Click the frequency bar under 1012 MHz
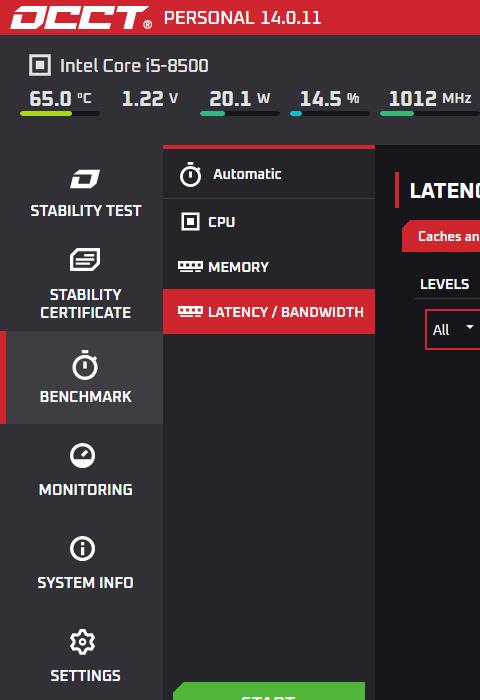The height and width of the screenshot is (700, 480). (x=430, y=113)
